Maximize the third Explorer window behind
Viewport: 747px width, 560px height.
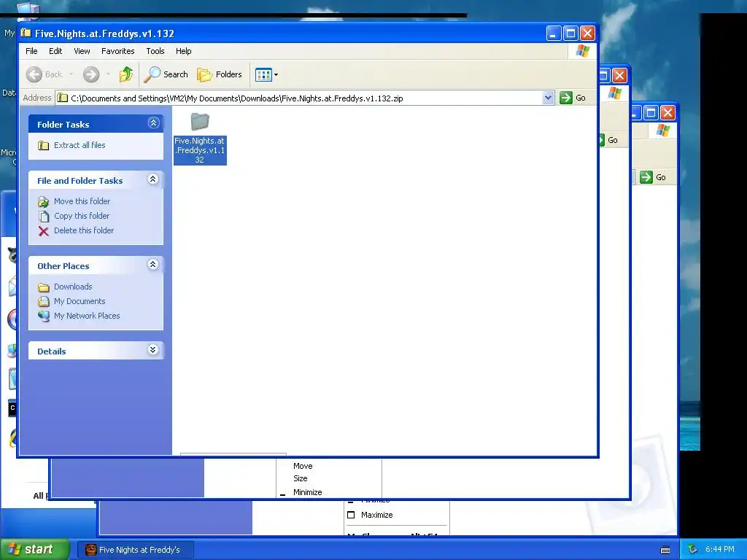(x=651, y=113)
